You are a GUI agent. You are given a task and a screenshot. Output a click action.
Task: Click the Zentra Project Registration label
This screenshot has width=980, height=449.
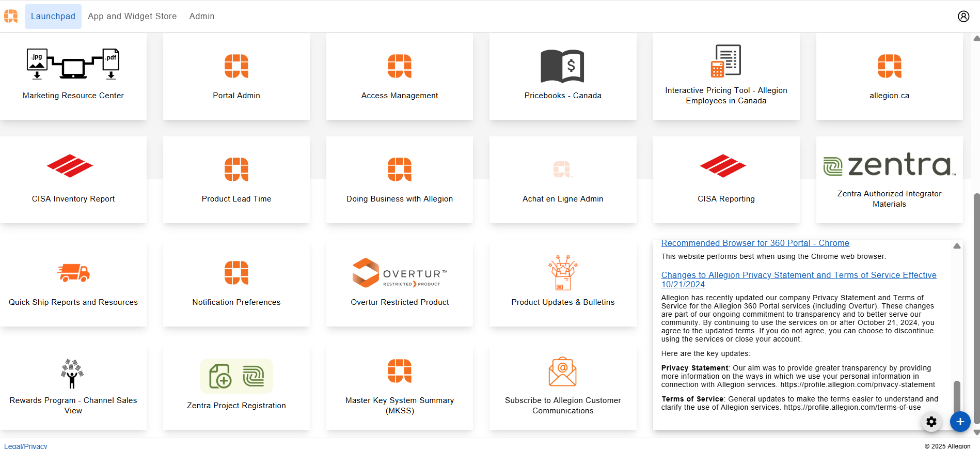pos(236,406)
